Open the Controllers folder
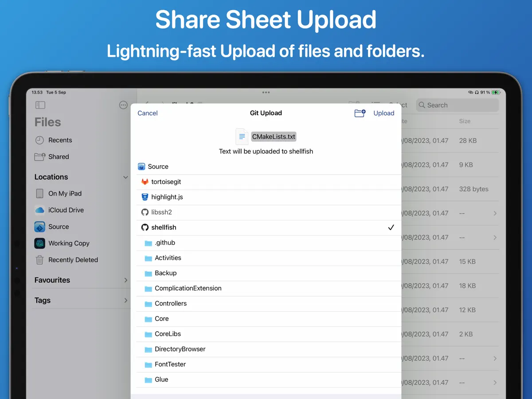Screen dimensions: 532x399 (266, 304)
